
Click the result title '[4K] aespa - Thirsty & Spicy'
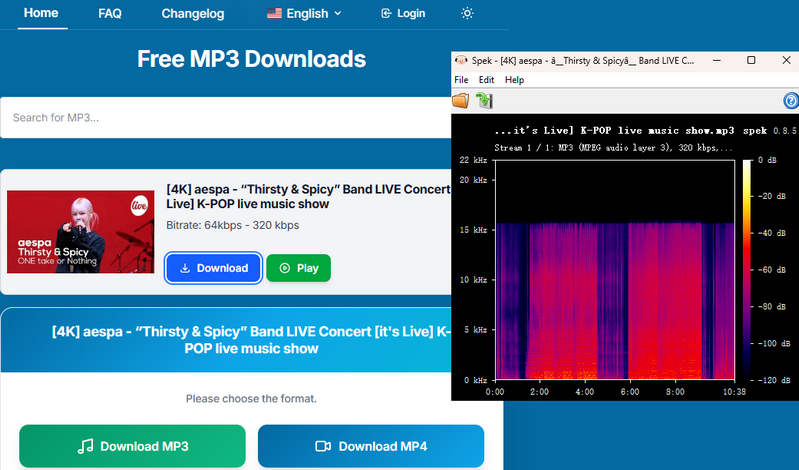coord(308,196)
